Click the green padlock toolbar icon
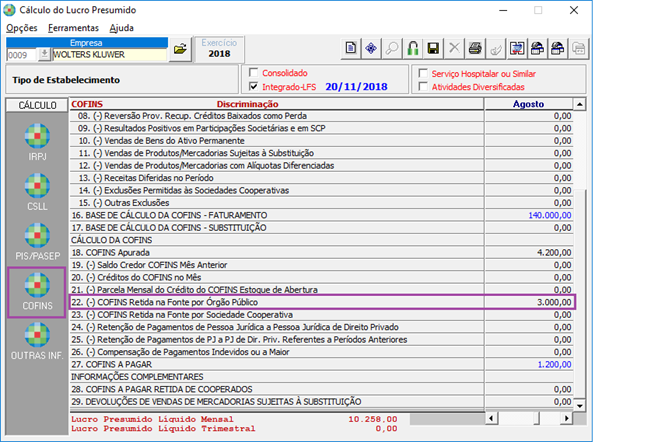 pos(413,48)
